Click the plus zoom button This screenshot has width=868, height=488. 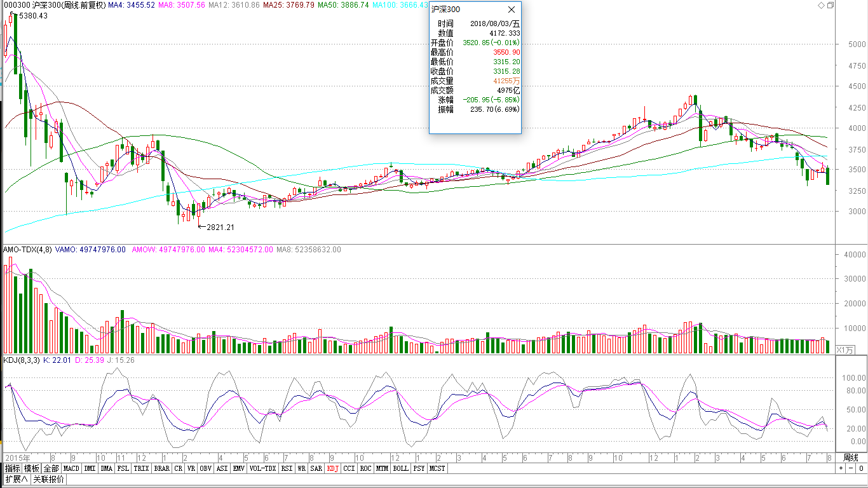tap(841, 468)
